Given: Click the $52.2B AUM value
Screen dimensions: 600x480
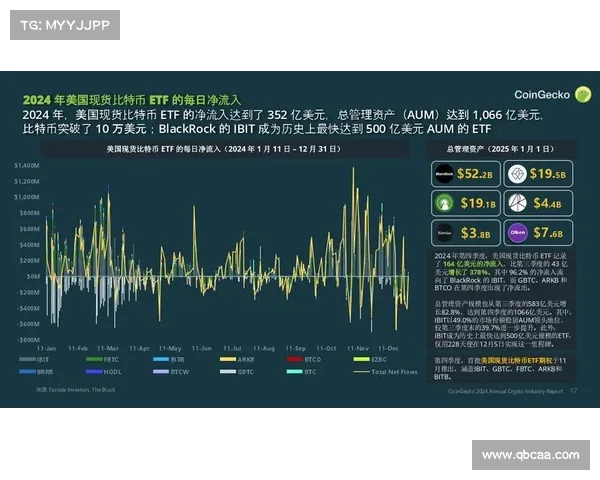Looking at the screenshot, I should pos(475,174).
